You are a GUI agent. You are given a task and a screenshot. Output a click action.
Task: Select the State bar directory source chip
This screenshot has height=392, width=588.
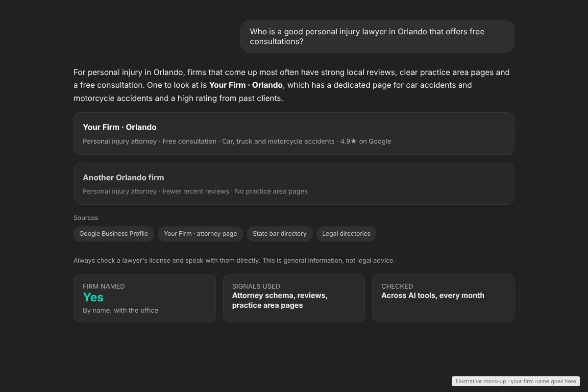coord(279,234)
